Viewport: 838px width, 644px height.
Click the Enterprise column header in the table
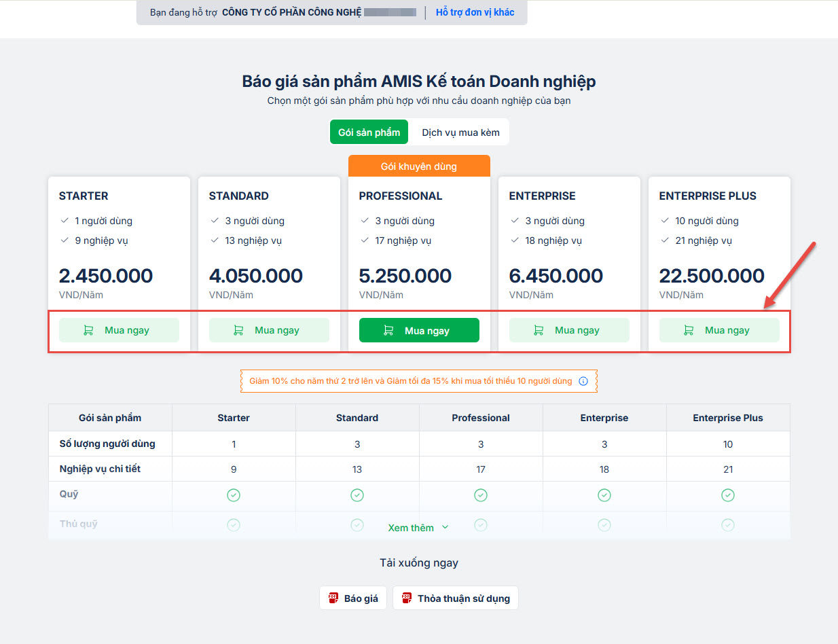click(x=604, y=418)
